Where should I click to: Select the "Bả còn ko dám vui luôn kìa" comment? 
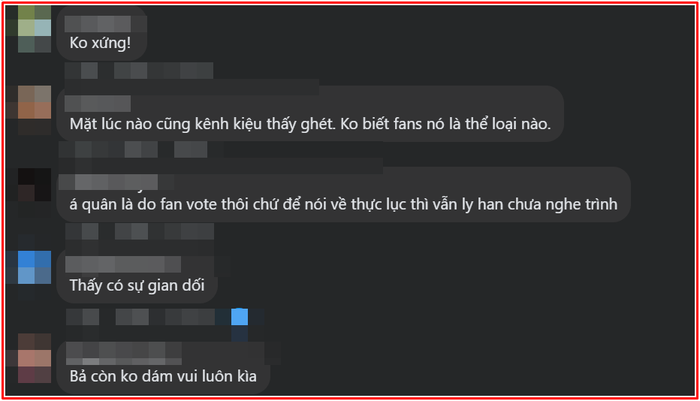tap(163, 376)
